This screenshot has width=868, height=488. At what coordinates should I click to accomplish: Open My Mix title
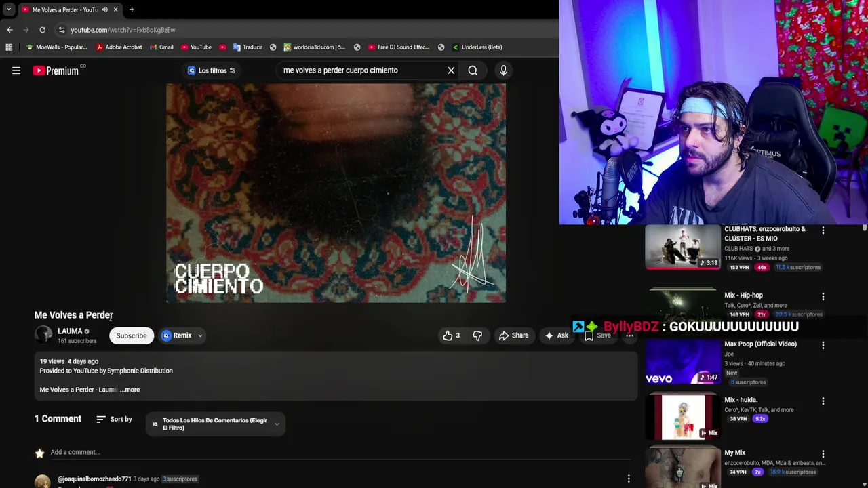click(734, 453)
